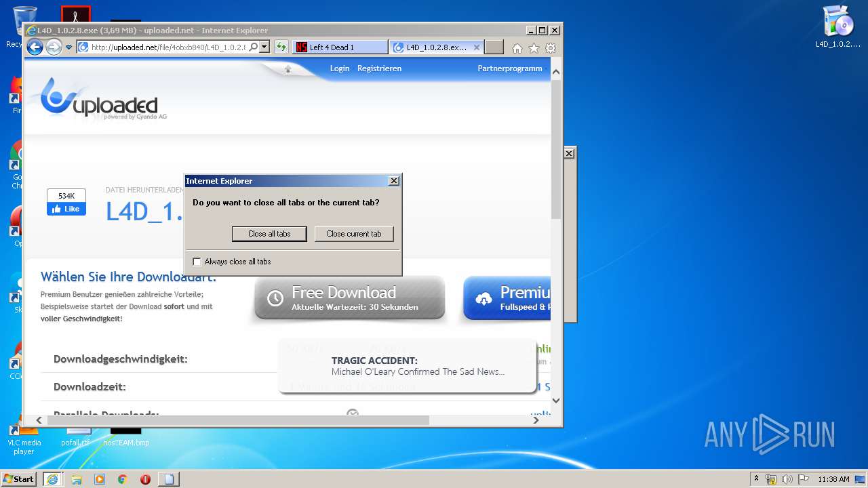
Task: Click the vertical scrollbar thumb
Action: pos(556,149)
